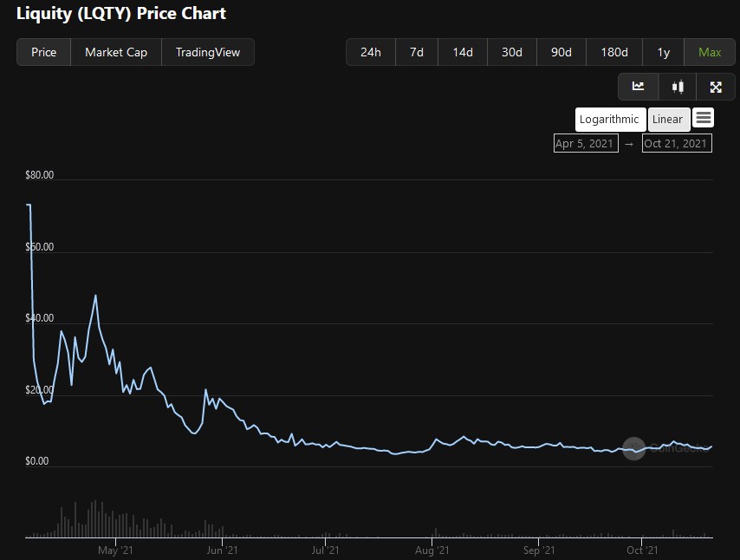Click the Oct '21 axis label
740x560 pixels.
pos(642,550)
